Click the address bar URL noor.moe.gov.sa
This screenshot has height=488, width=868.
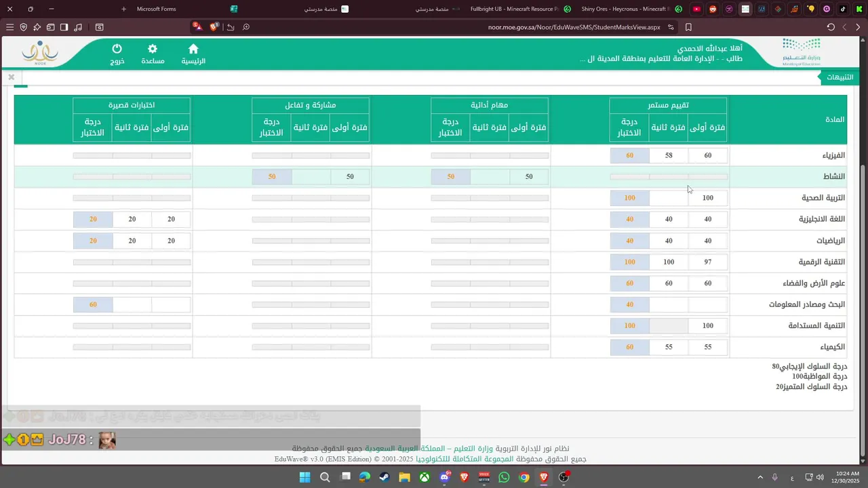[574, 27]
